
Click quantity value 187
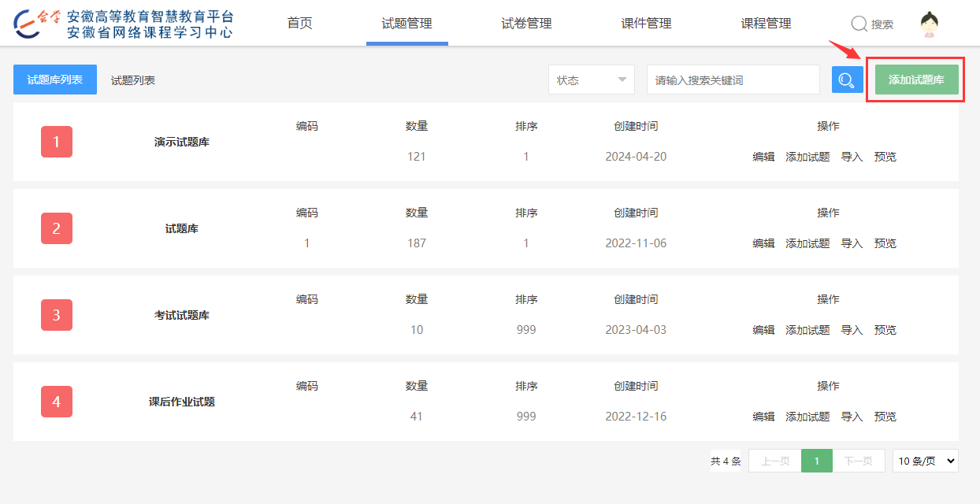click(417, 243)
